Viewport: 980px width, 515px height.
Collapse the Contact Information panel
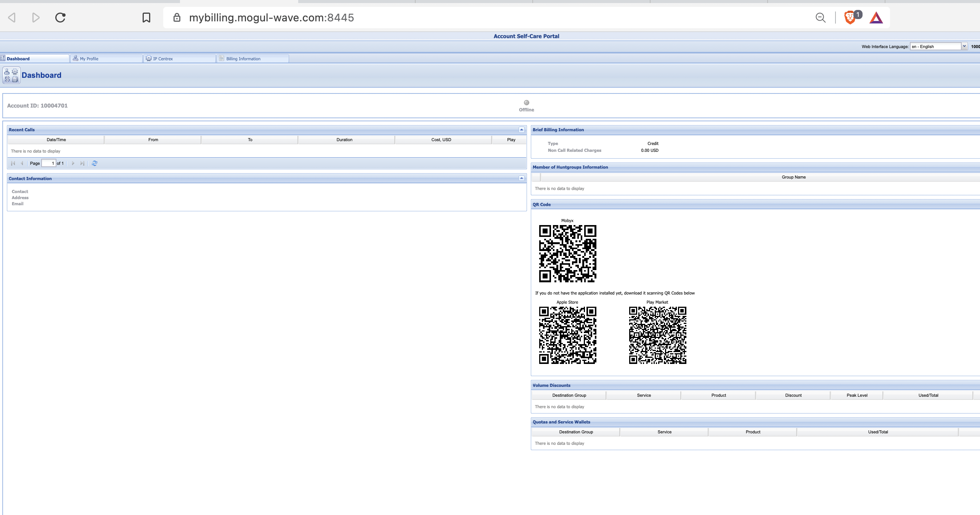tap(521, 178)
